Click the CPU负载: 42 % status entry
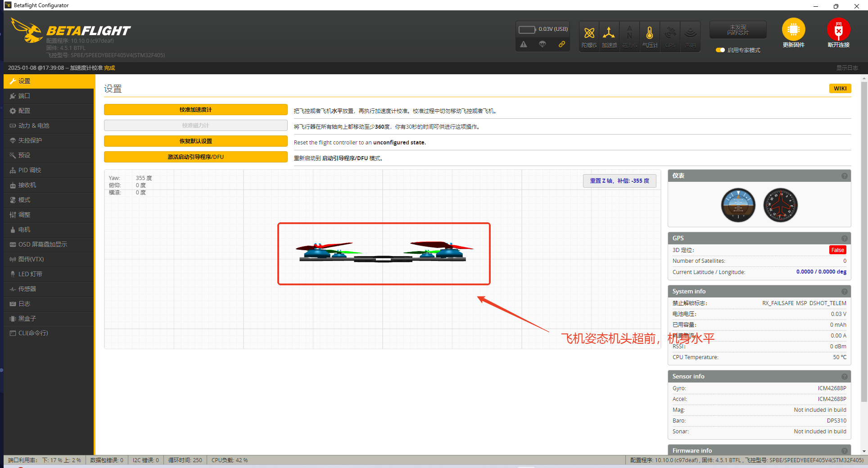 pyautogui.click(x=230, y=460)
